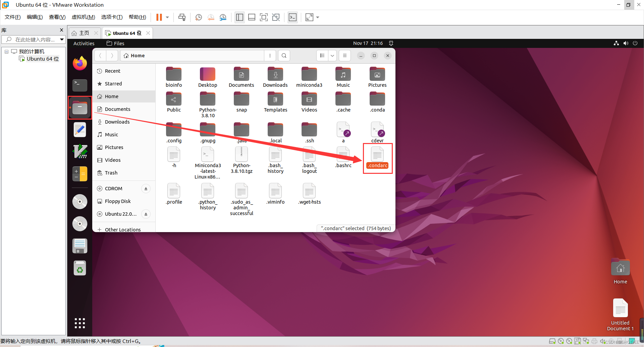Launch Terminal from the Ubuntu dock

80,85
